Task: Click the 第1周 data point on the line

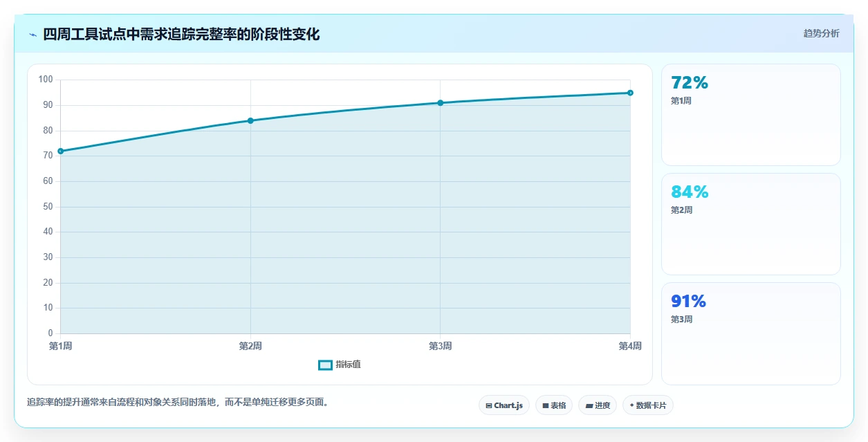Action: point(61,151)
